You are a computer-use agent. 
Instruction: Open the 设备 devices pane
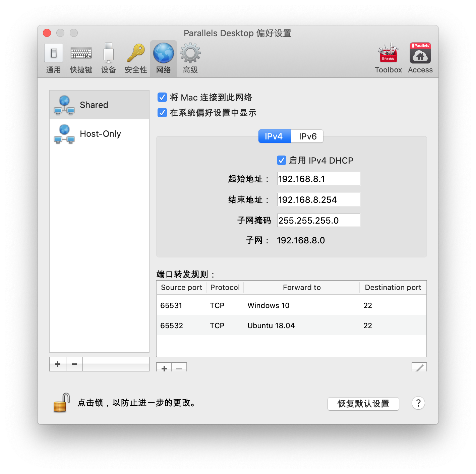(x=108, y=59)
